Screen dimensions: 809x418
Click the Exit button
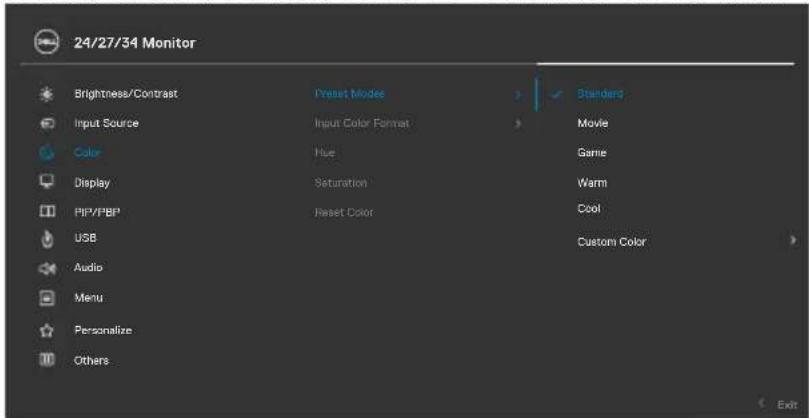[x=787, y=404]
